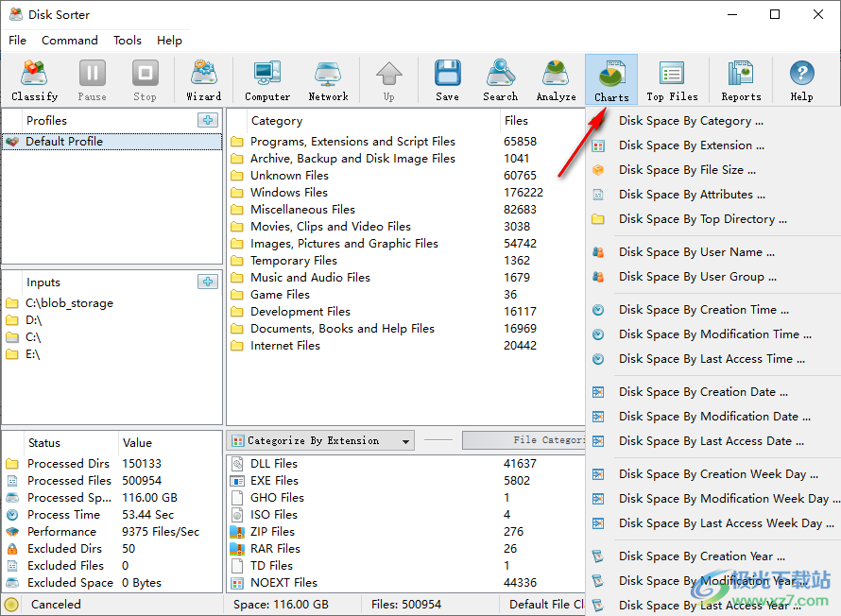Open the Command menu

coord(70,41)
